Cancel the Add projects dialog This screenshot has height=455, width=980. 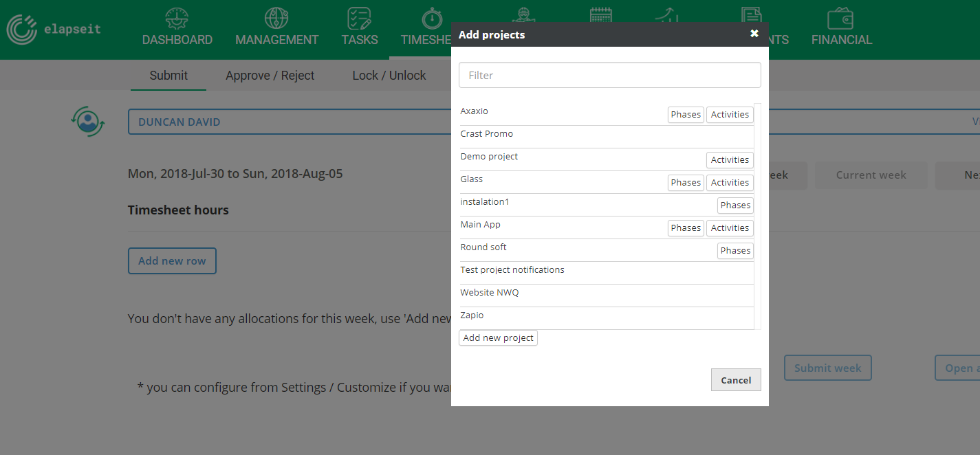tap(736, 379)
